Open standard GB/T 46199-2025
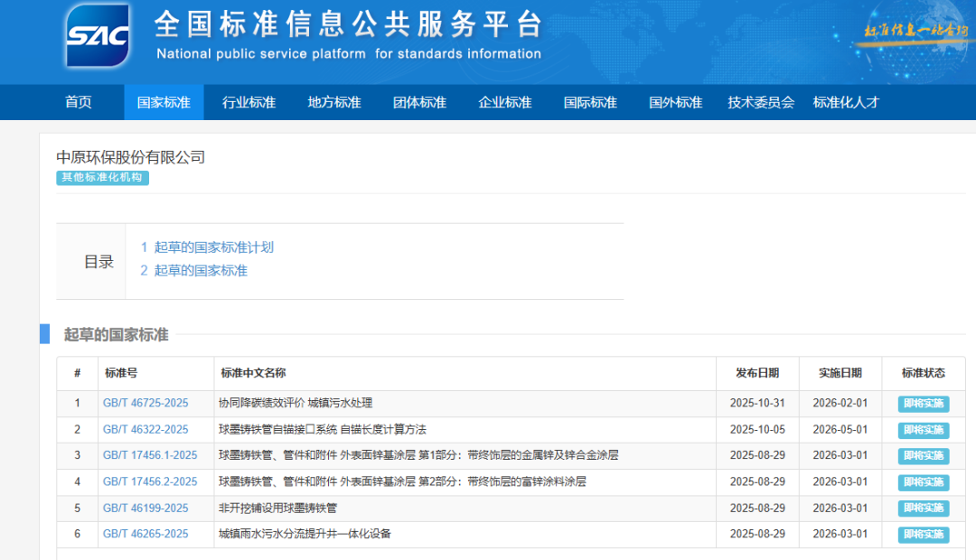 click(145, 508)
